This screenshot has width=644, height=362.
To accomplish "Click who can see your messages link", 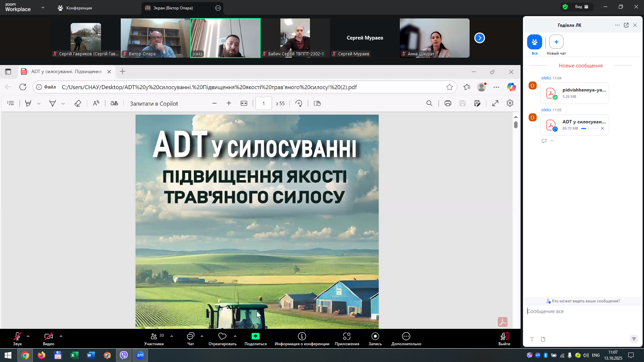I will pyautogui.click(x=583, y=301).
